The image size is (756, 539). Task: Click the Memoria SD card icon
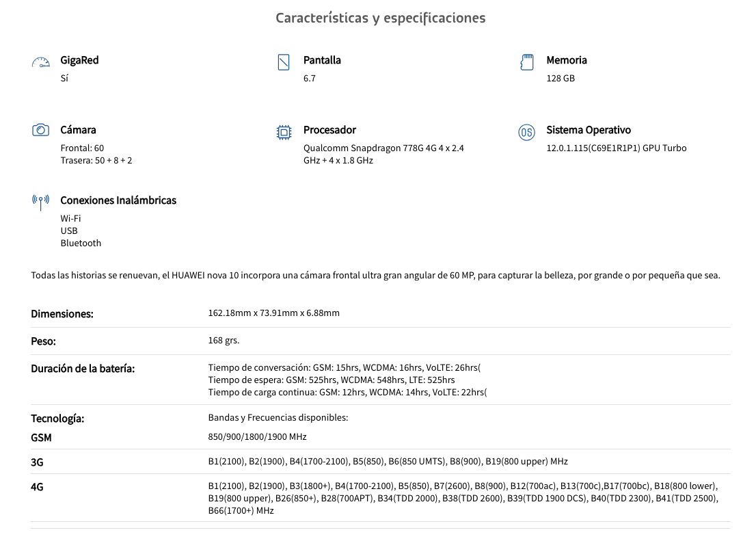point(526,62)
